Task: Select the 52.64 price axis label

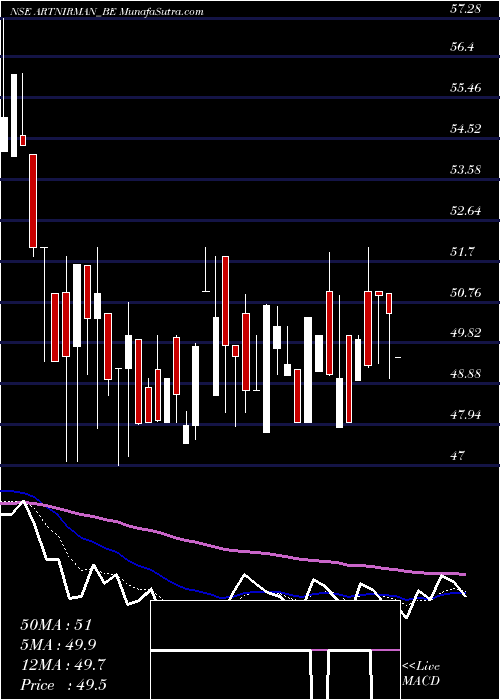Action: point(466,211)
